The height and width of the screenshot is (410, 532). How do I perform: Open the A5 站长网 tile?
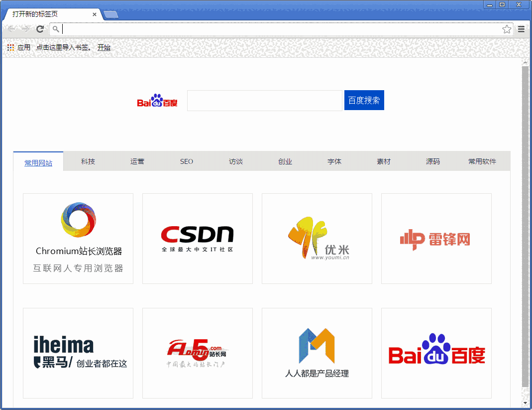point(198,353)
